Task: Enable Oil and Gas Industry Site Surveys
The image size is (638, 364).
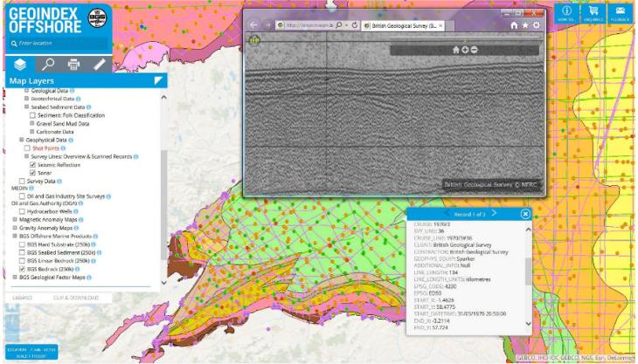Action: point(22,196)
